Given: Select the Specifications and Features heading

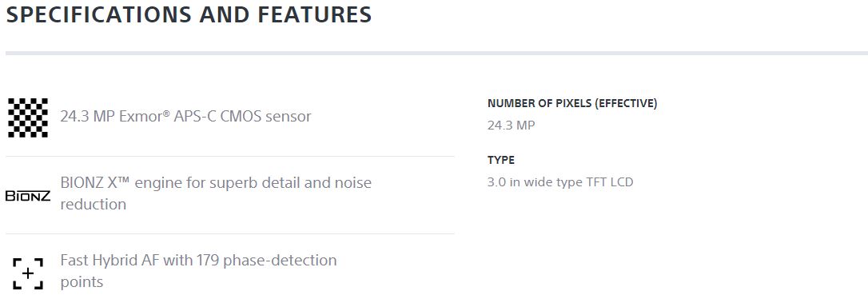Looking at the screenshot, I should click(x=189, y=14).
